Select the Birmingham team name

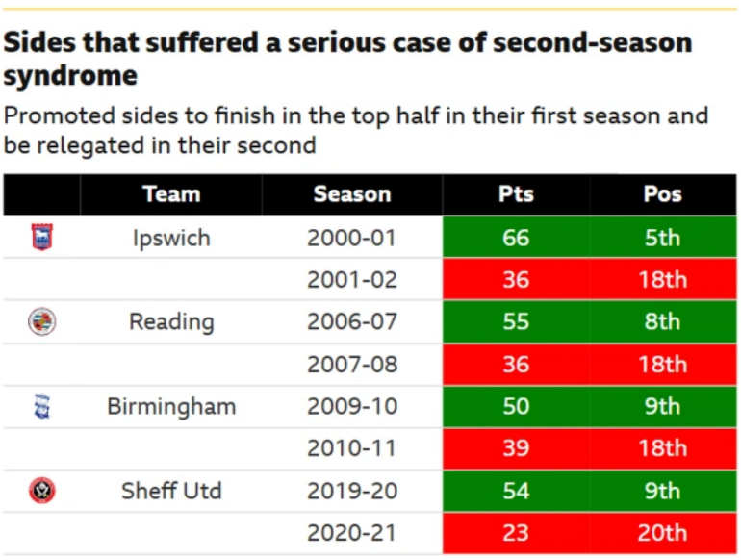tap(171, 406)
